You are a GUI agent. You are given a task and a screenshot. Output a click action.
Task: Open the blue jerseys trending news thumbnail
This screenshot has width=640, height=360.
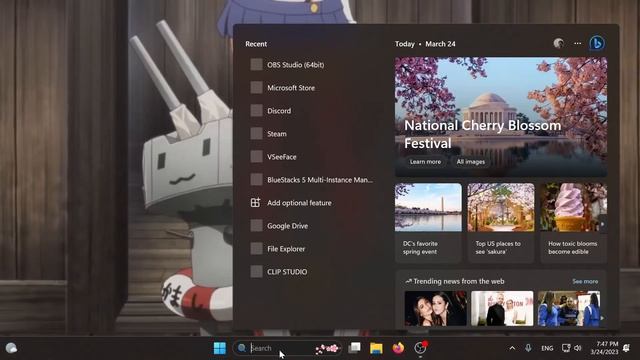pyautogui.click(x=569, y=308)
